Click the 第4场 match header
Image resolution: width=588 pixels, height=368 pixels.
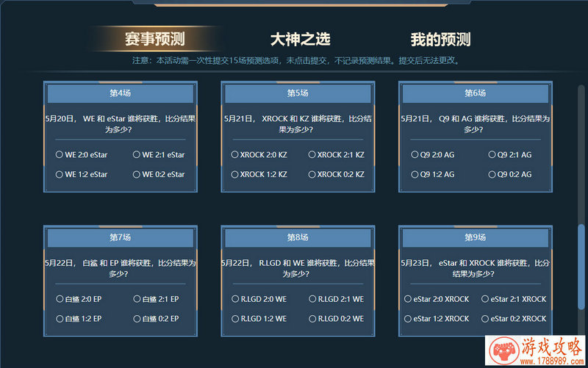[x=121, y=93]
